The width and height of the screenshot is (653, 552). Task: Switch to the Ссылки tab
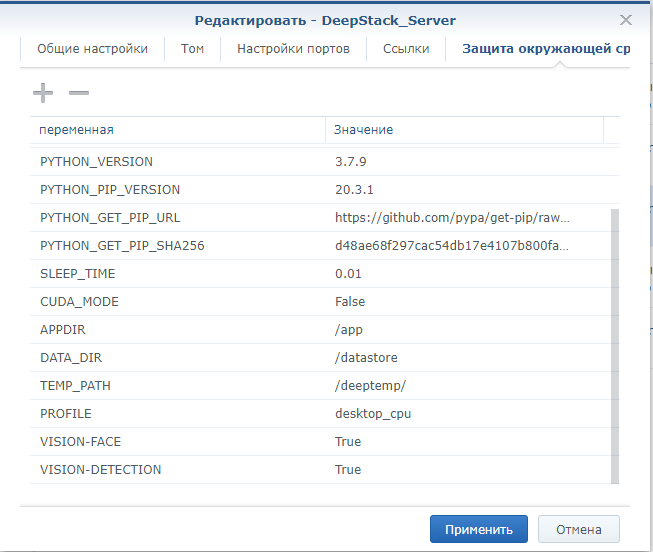click(406, 49)
